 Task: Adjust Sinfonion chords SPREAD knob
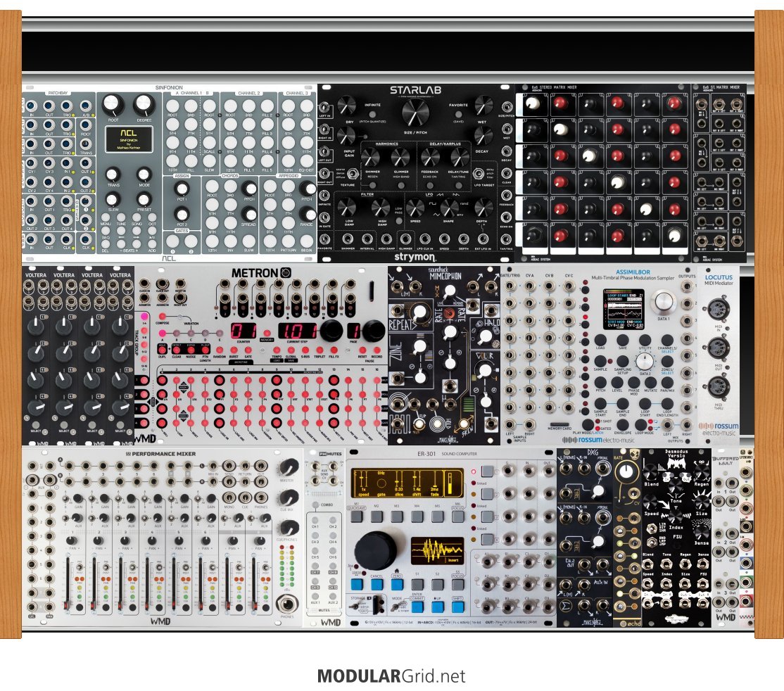(x=249, y=214)
